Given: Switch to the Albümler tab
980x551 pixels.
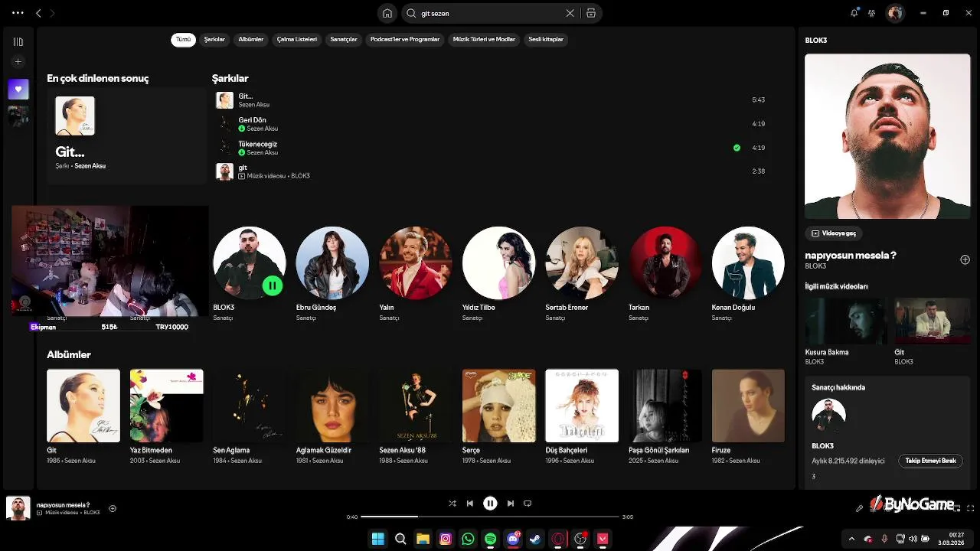Looking at the screenshot, I should 251,40.
